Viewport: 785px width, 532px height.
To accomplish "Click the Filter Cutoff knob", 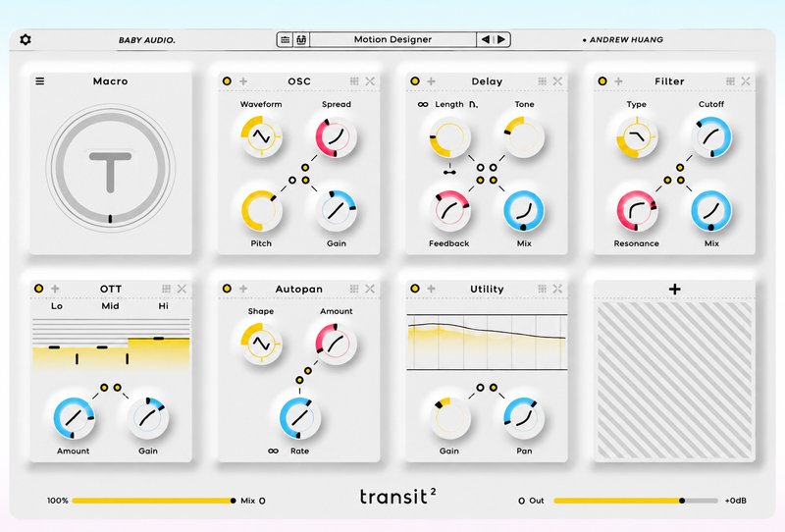I will coord(711,136).
